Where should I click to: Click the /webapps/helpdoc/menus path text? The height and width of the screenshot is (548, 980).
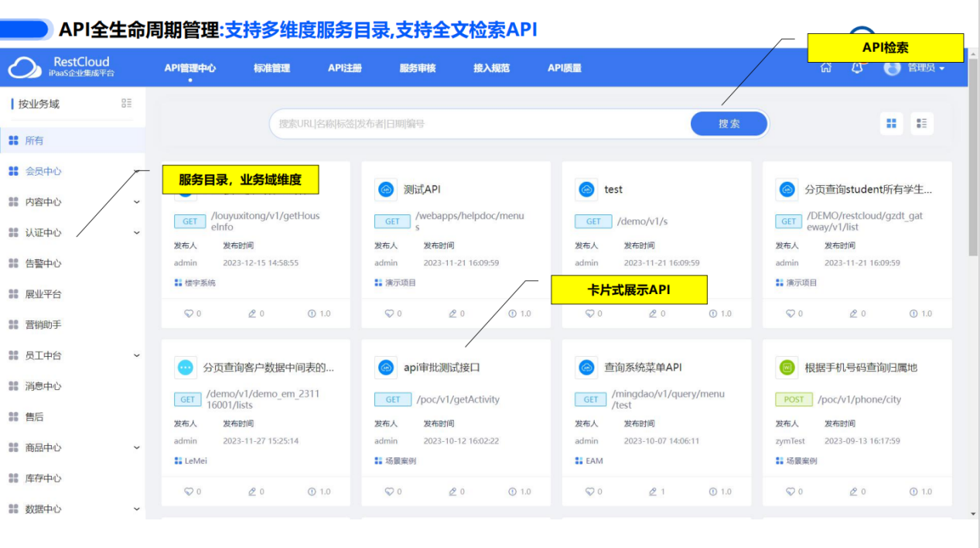470,221
